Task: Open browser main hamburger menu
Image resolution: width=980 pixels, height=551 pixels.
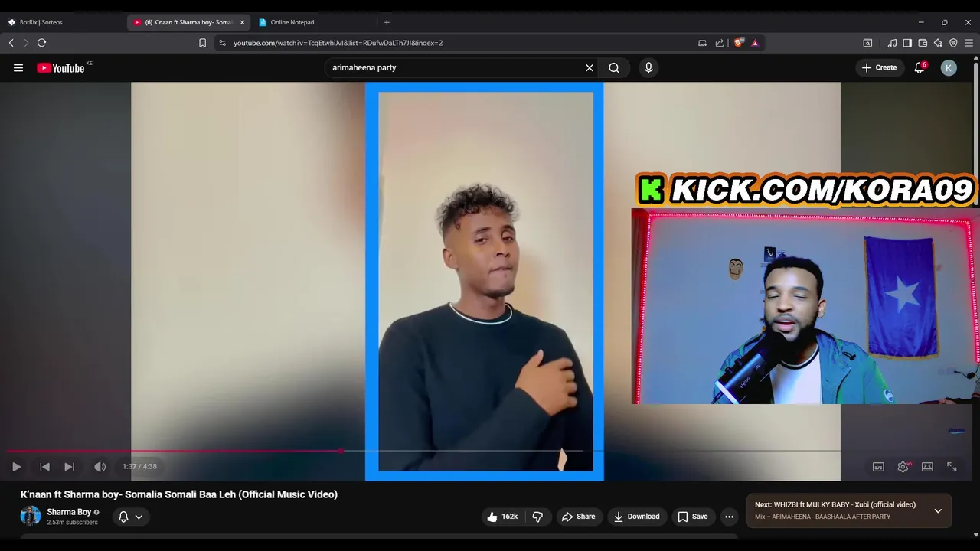Action: coord(969,43)
